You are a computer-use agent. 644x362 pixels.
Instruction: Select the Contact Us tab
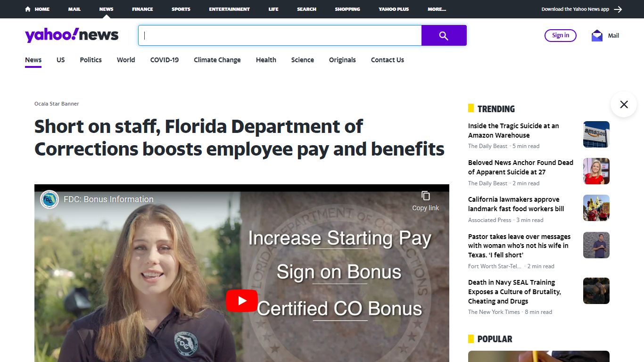tap(388, 60)
